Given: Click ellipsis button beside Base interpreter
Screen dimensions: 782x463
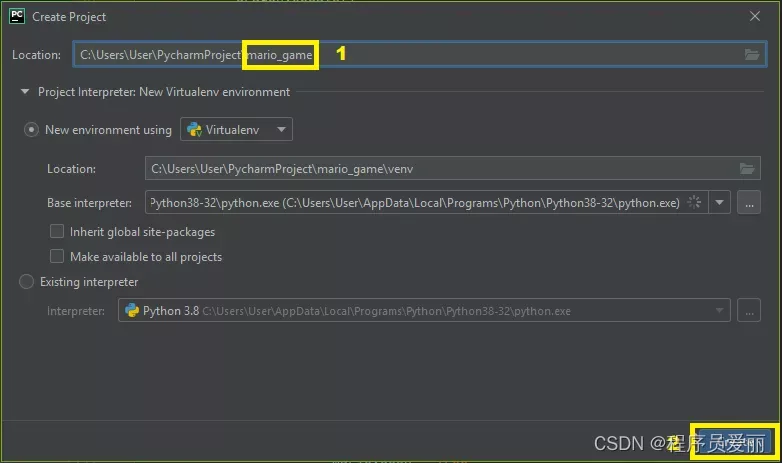Looking at the screenshot, I should pos(749,203).
